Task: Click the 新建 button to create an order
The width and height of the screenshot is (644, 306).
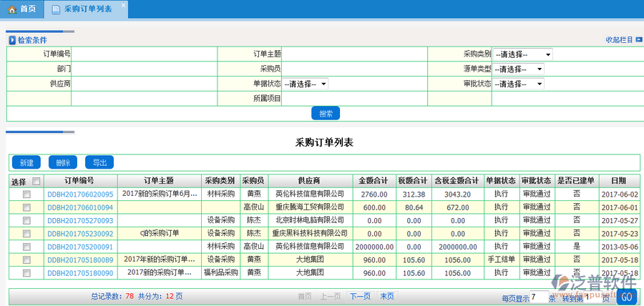Action: [26, 162]
